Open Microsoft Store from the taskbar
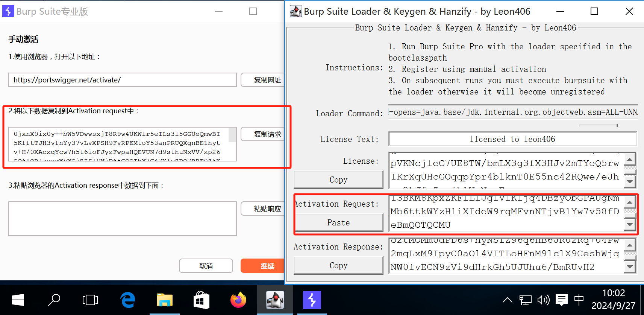The image size is (644, 315). [x=201, y=300]
